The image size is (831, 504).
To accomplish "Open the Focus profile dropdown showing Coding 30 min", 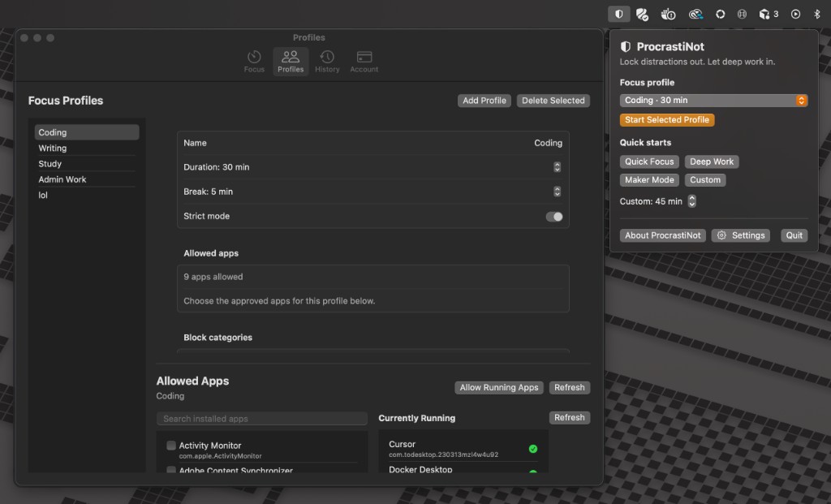I will [713, 101].
